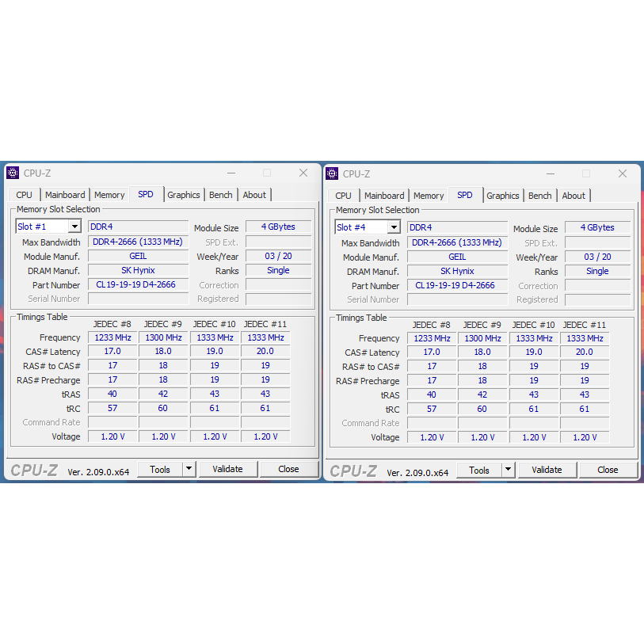Viewport: 644px width, 644px height.
Task: Select the Graphics tab in left window
Action: (183, 195)
